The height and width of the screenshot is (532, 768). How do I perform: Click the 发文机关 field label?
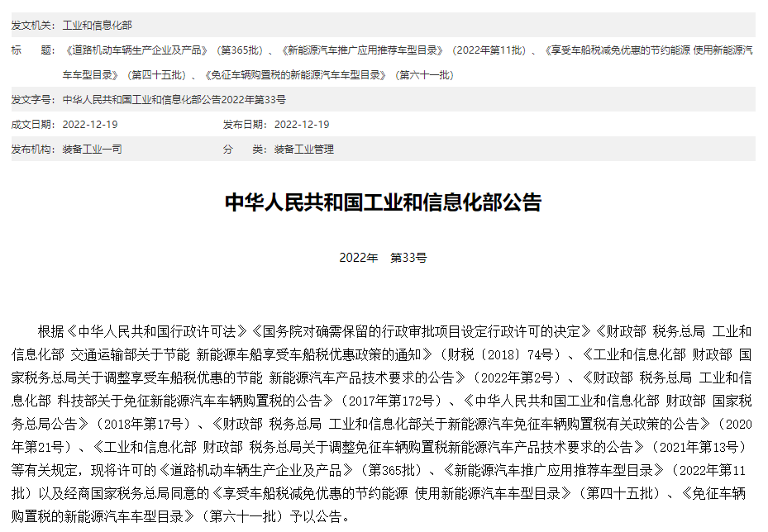pyautogui.click(x=31, y=25)
